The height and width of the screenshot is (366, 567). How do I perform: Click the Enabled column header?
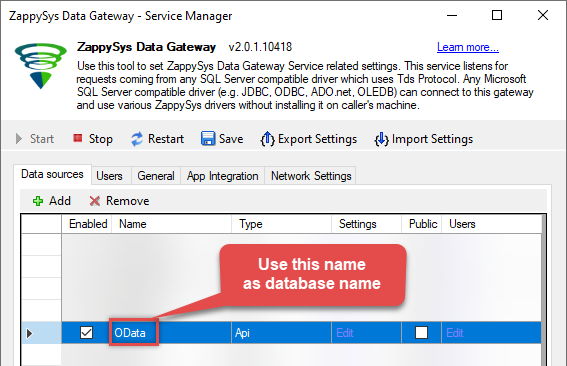(x=87, y=224)
